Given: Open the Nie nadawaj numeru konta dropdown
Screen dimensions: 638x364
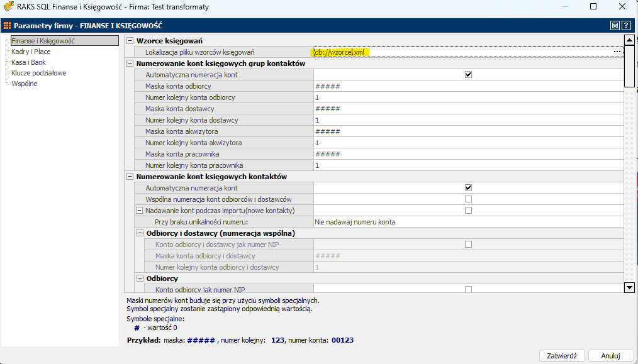Looking at the screenshot, I should point(468,222).
